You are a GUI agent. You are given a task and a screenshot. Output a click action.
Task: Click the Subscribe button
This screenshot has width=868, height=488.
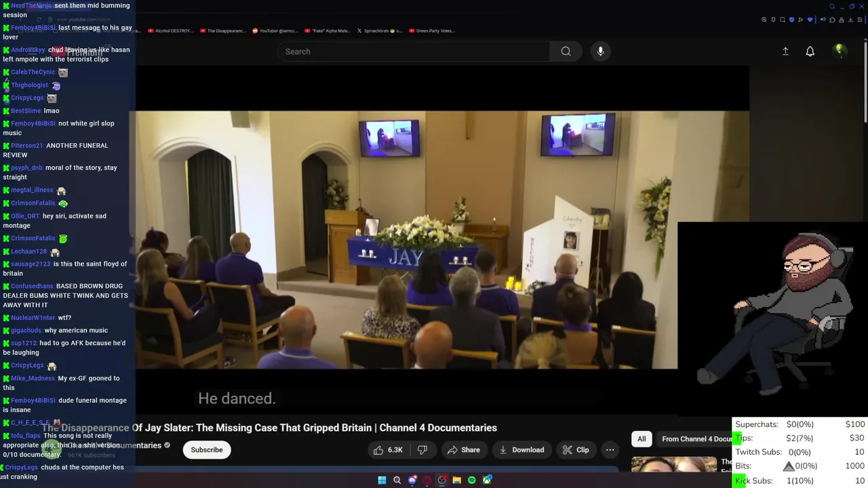[x=206, y=450]
